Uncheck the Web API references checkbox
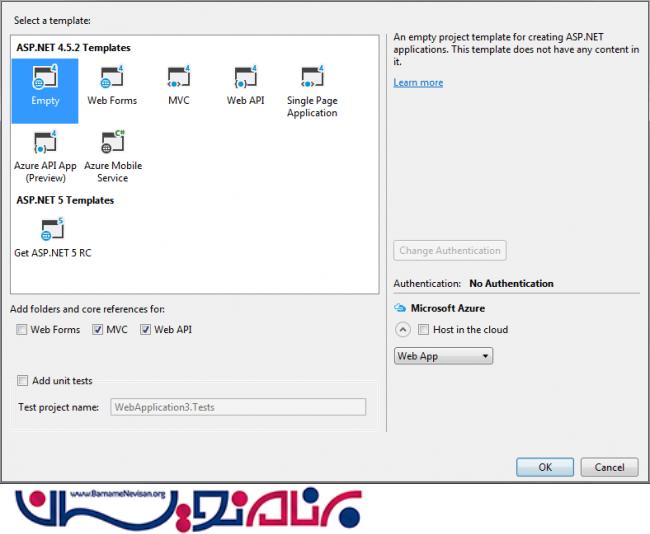The height and width of the screenshot is (534, 650). tap(145, 330)
